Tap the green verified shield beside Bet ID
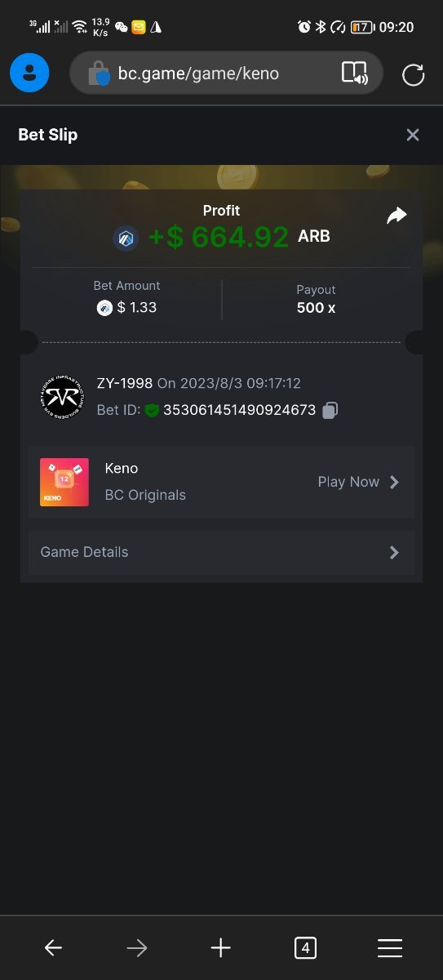This screenshot has width=443, height=980. coord(152,410)
